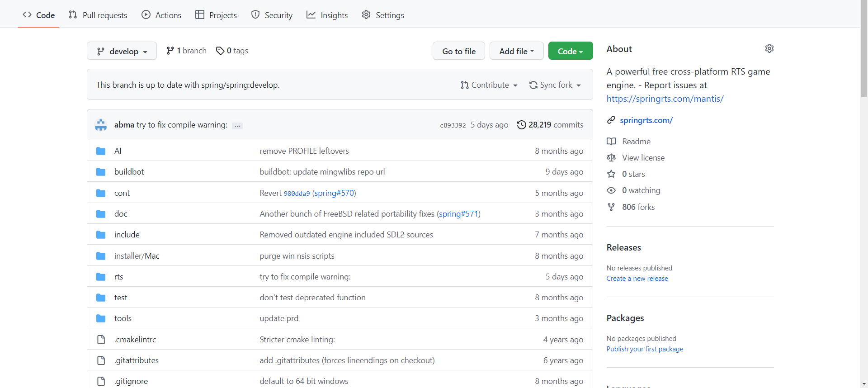Screen dimensions: 868x388
Task: Click the .gitignore file icon
Action: coord(101,381)
